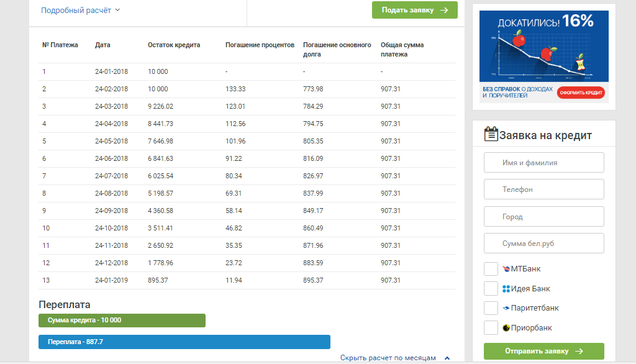
Task: Select the 7 646.98 balance cell
Action: click(x=161, y=141)
